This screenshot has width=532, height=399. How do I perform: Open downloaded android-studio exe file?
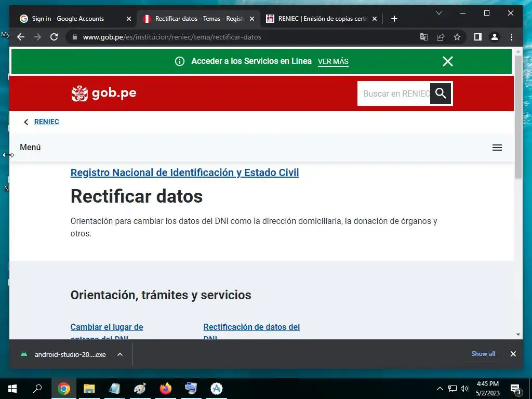[63, 354]
